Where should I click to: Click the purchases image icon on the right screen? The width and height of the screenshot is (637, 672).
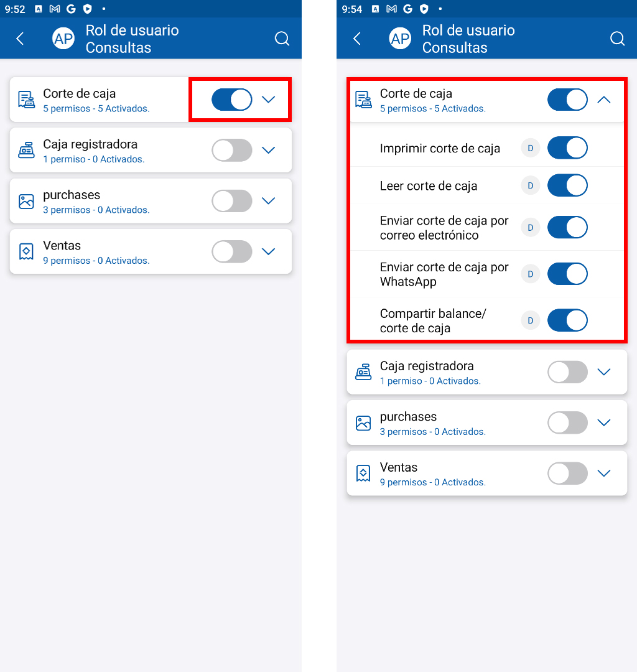click(363, 422)
